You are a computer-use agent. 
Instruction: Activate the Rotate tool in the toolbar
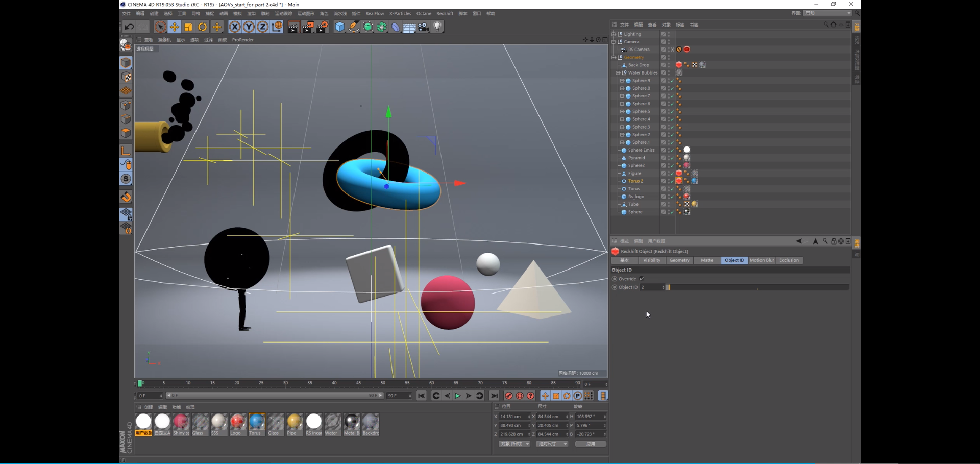point(203,27)
